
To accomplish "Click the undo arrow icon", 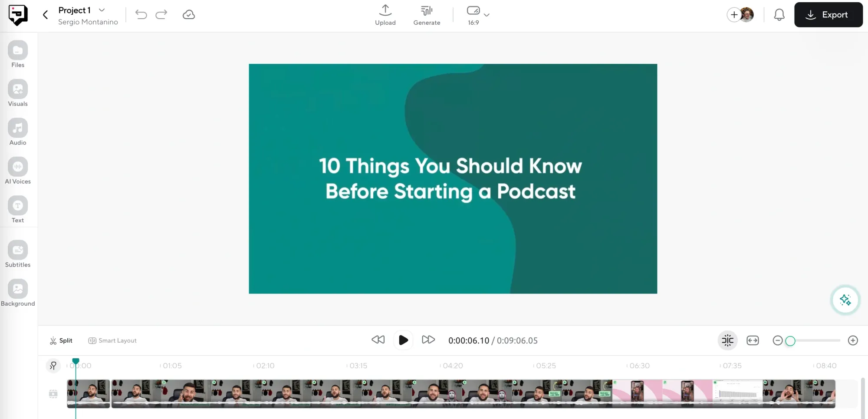I will tap(141, 15).
